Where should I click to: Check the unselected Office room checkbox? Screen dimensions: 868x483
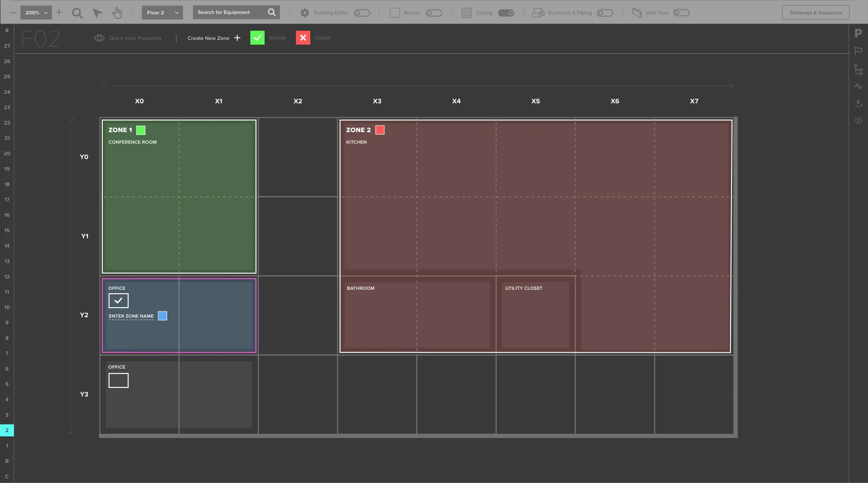pos(119,381)
